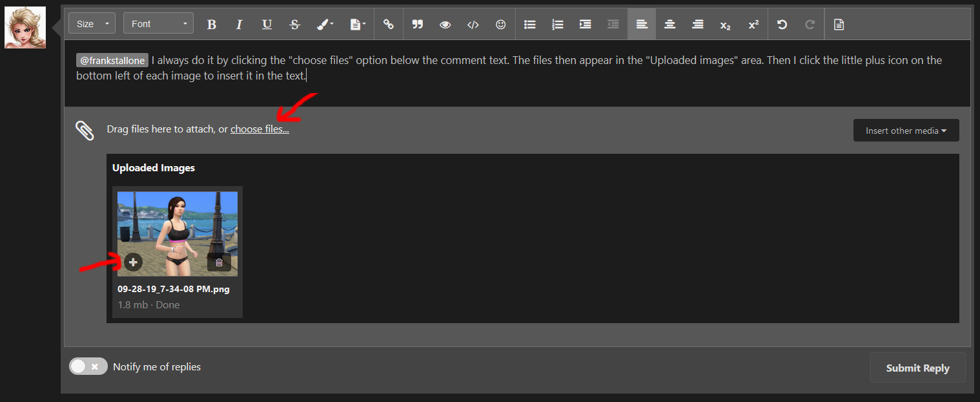Click inside the reply text area
The width and height of the screenshot is (980, 402).
click(x=517, y=73)
